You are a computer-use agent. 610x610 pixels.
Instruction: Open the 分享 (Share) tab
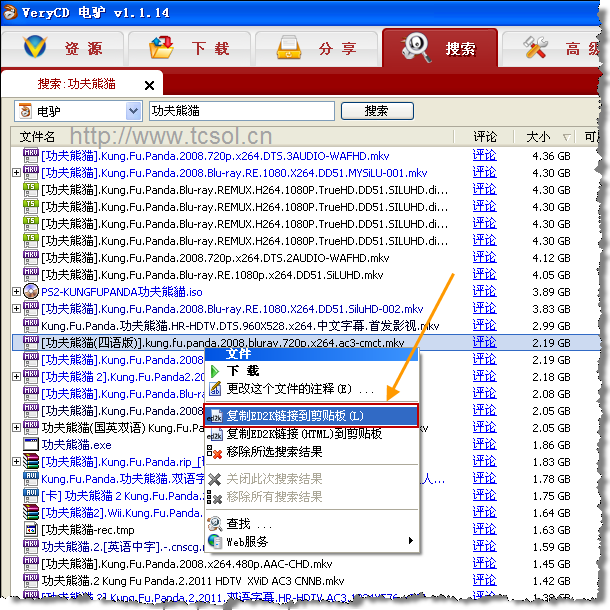[x=316, y=49]
